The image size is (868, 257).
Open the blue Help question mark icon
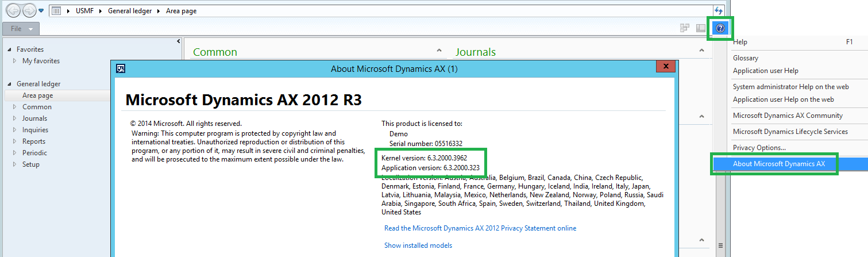pos(721,28)
